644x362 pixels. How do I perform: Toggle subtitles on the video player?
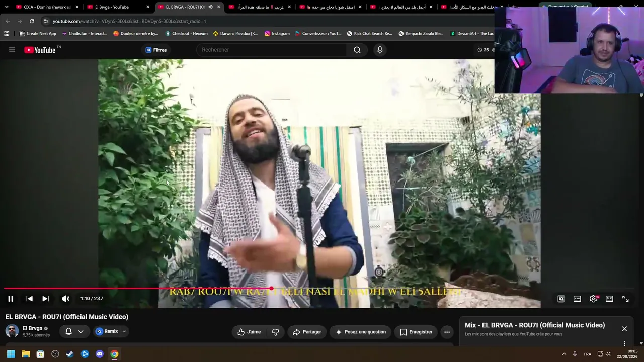(x=577, y=299)
